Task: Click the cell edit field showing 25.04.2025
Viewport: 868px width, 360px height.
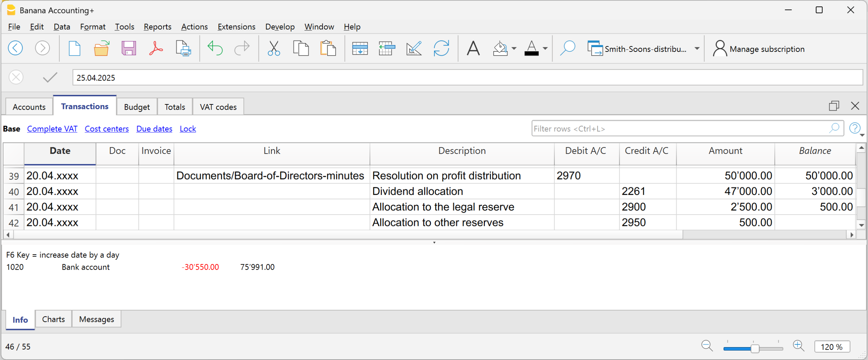Action: tap(467, 77)
